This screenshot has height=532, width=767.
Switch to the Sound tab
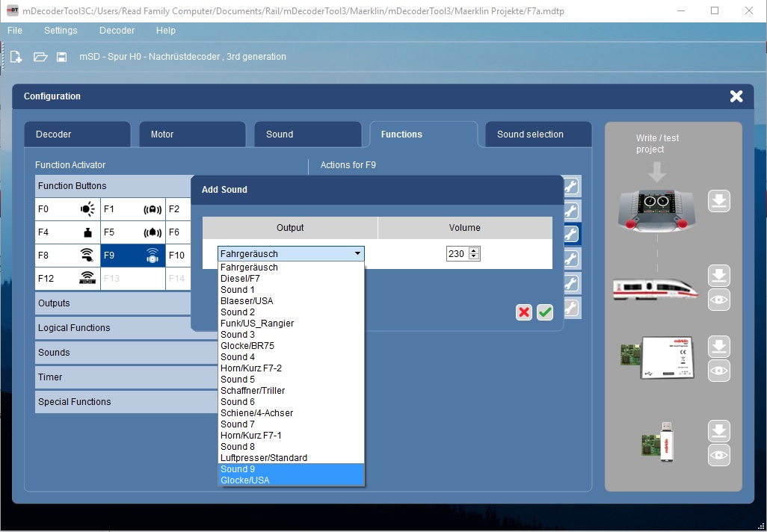pos(308,134)
